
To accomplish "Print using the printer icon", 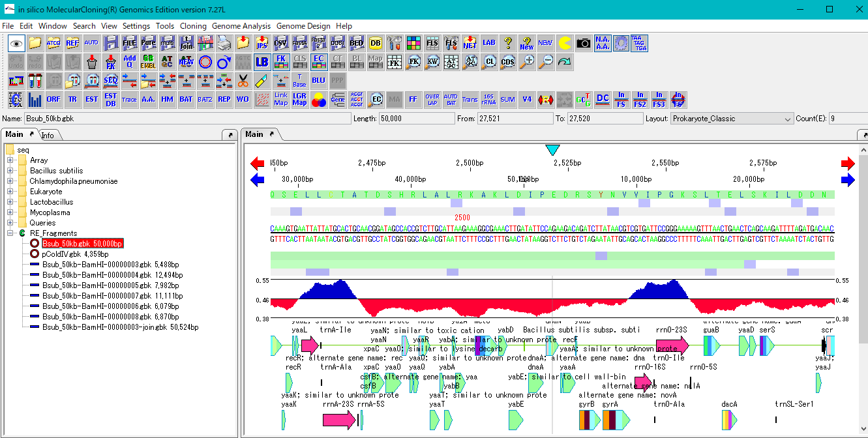I will (224, 43).
